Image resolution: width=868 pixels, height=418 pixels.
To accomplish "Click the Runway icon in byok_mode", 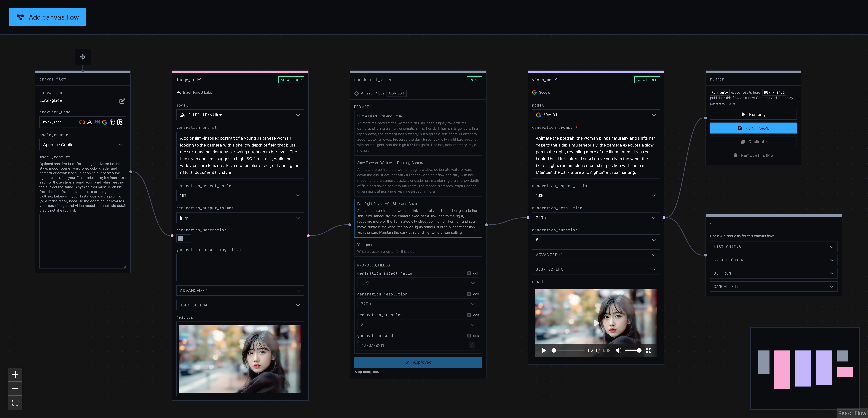I will point(120,122).
